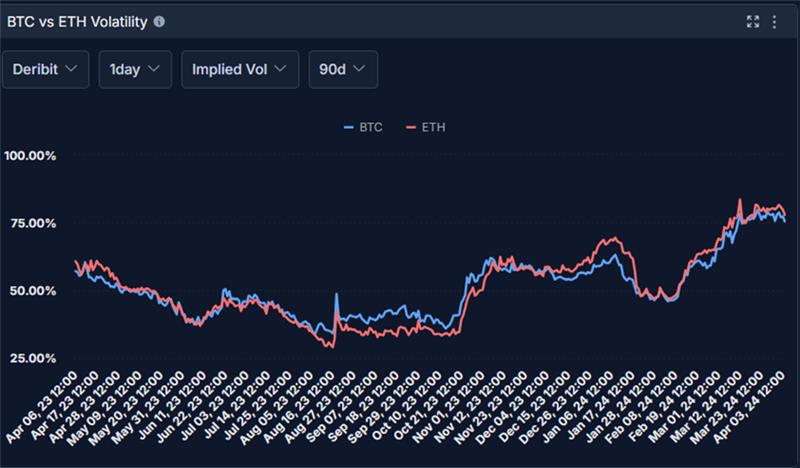Click the Apr 06, 23 12:00 axis label
800x468 pixels.
[42, 407]
